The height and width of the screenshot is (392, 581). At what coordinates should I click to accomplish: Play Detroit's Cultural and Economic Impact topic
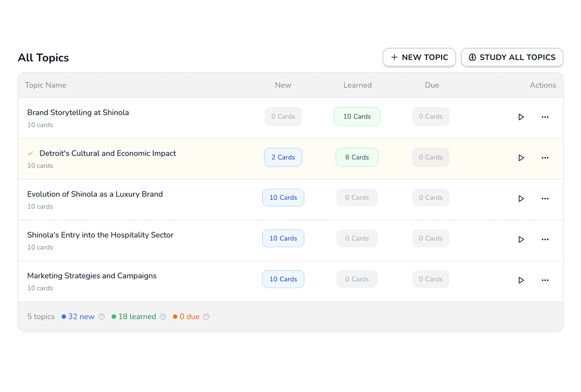(521, 158)
